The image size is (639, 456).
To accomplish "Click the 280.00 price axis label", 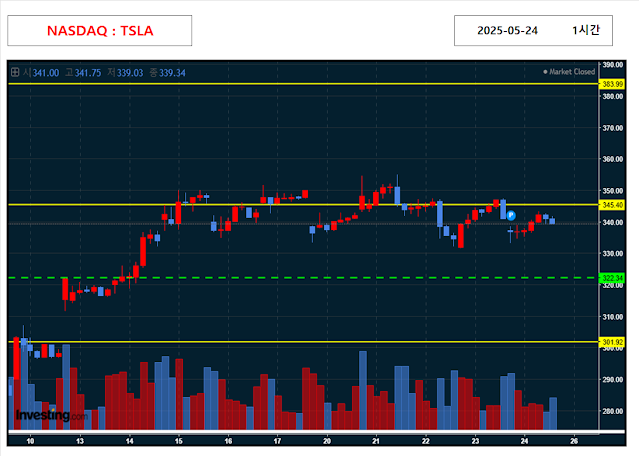I will pos(613,411).
